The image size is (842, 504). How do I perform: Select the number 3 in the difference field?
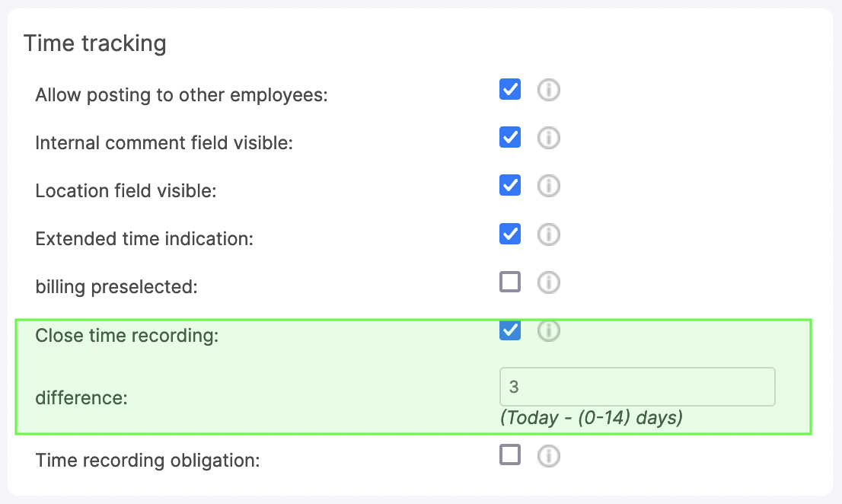[x=513, y=386]
